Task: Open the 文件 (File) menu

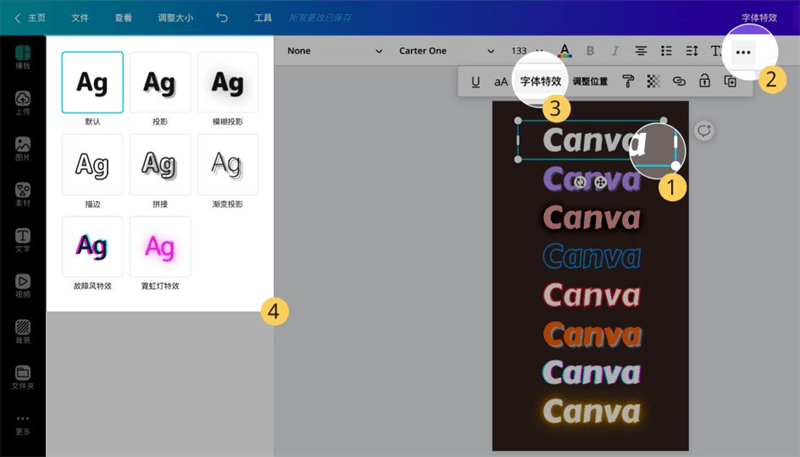Action: (x=82, y=18)
